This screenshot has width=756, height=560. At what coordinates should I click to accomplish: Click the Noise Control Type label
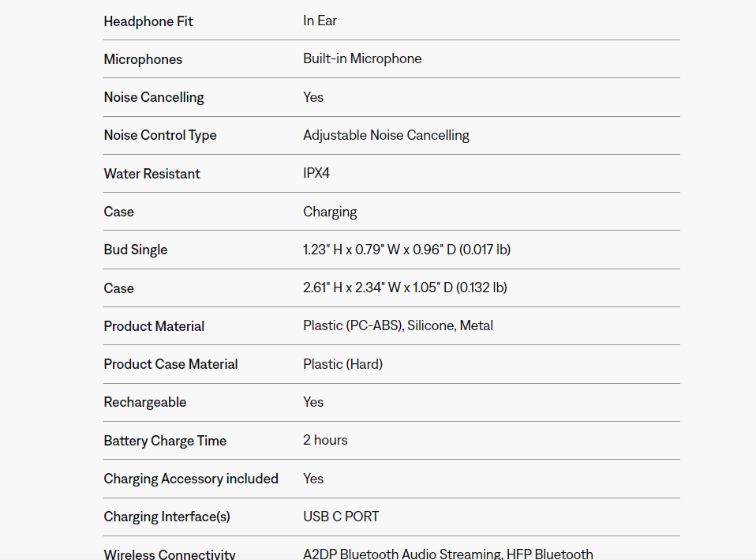tap(160, 135)
